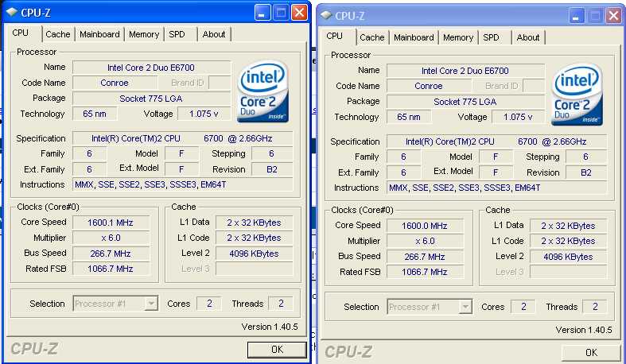Select the CPU tab in right window

(335, 36)
